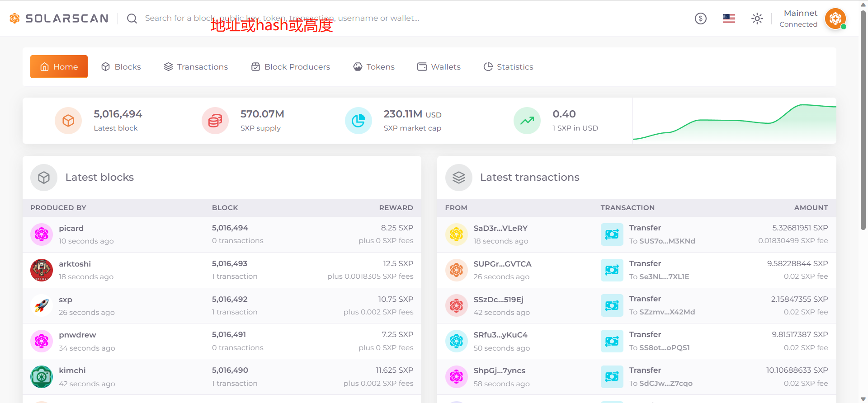Image resolution: width=868 pixels, height=403 pixels.
Task: Click transfer icon for Se3NL...7XL1E
Action: pos(612,270)
